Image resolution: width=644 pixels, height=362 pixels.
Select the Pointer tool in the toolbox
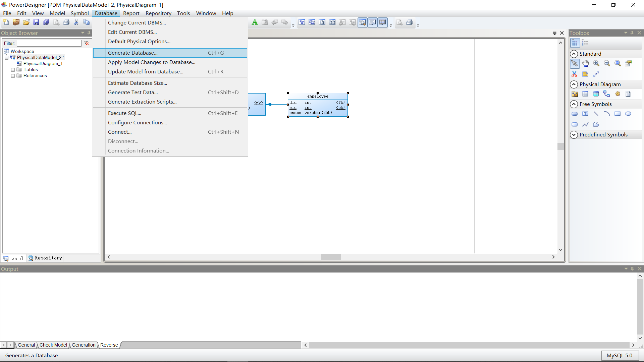(575, 63)
